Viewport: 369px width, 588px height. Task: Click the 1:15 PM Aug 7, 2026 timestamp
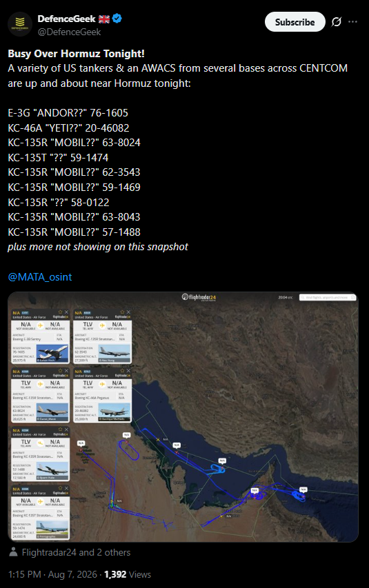pos(52,574)
